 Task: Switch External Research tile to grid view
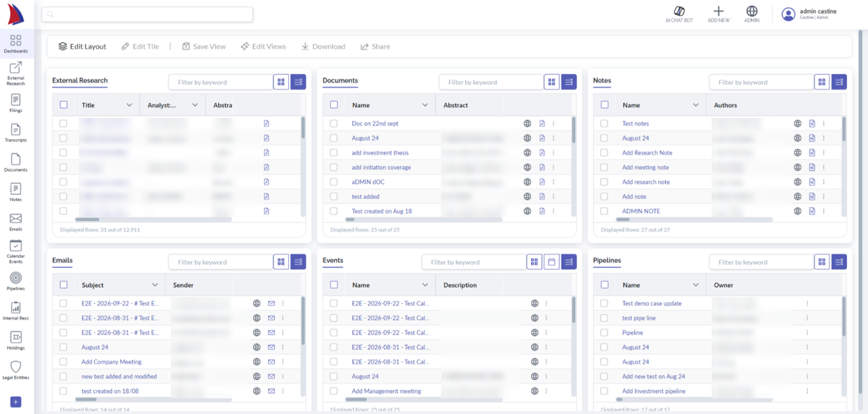point(281,82)
